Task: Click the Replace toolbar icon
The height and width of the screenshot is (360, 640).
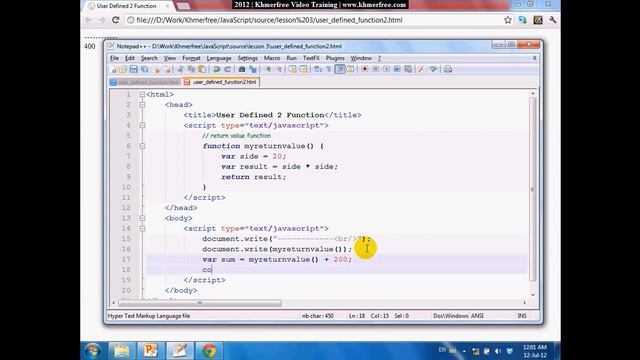Action: [x=253, y=69]
